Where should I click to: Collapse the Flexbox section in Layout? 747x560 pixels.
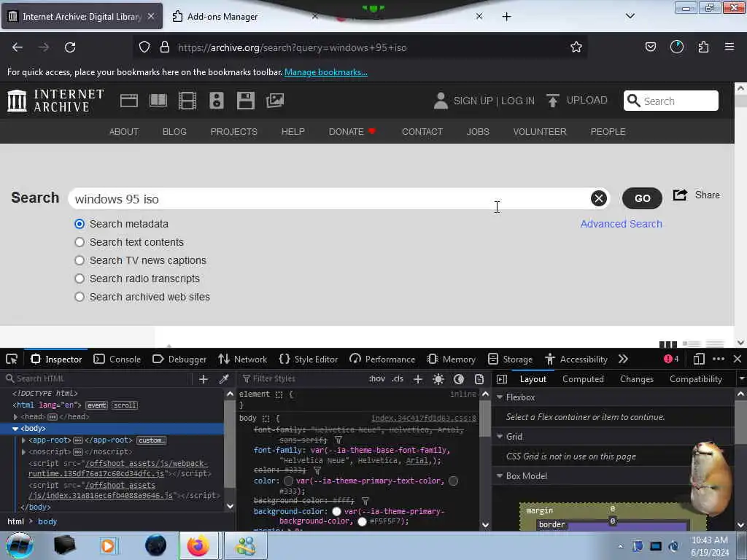point(500,397)
